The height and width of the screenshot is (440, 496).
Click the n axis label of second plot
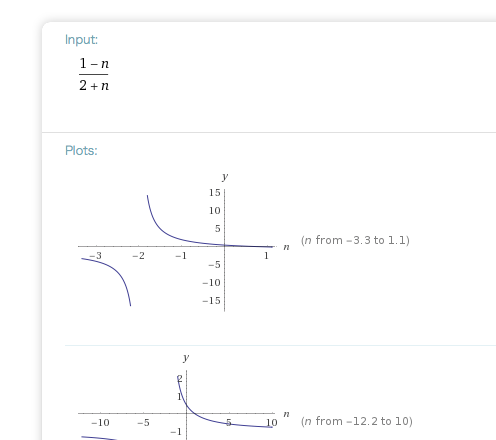pos(286,414)
